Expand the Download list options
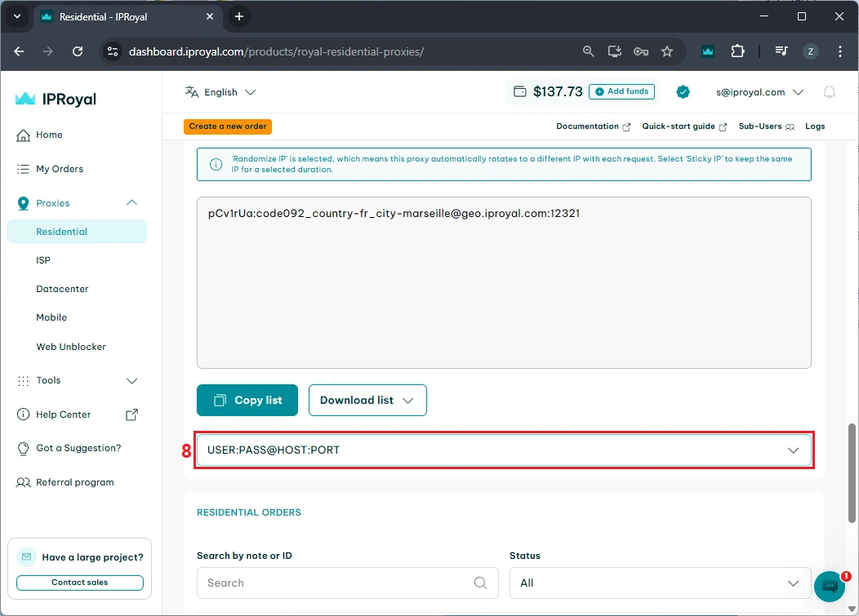 pos(367,400)
